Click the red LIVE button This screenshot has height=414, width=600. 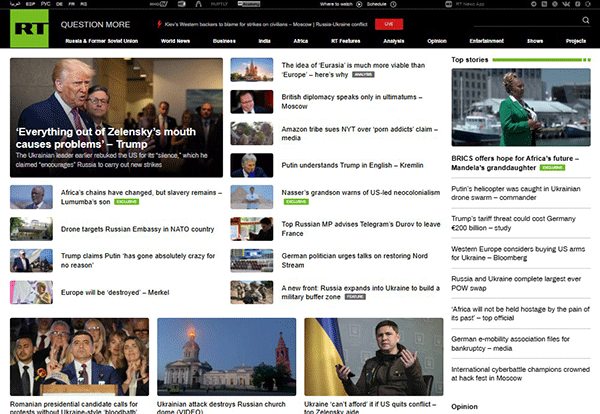pos(389,24)
